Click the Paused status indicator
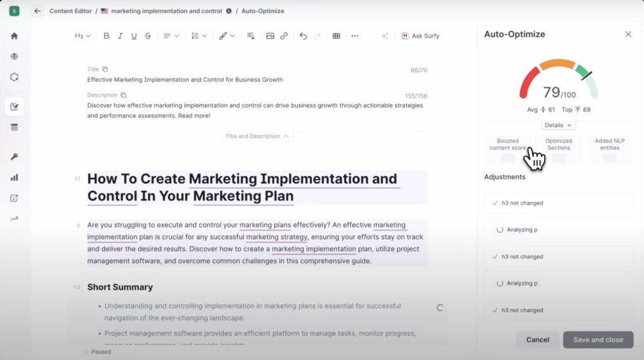This screenshot has height=360, width=644. [97, 352]
